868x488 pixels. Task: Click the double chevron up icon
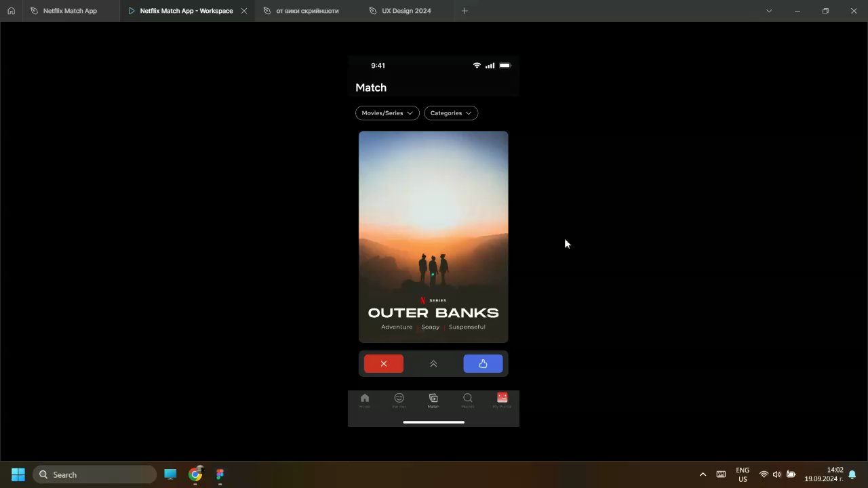(x=433, y=364)
